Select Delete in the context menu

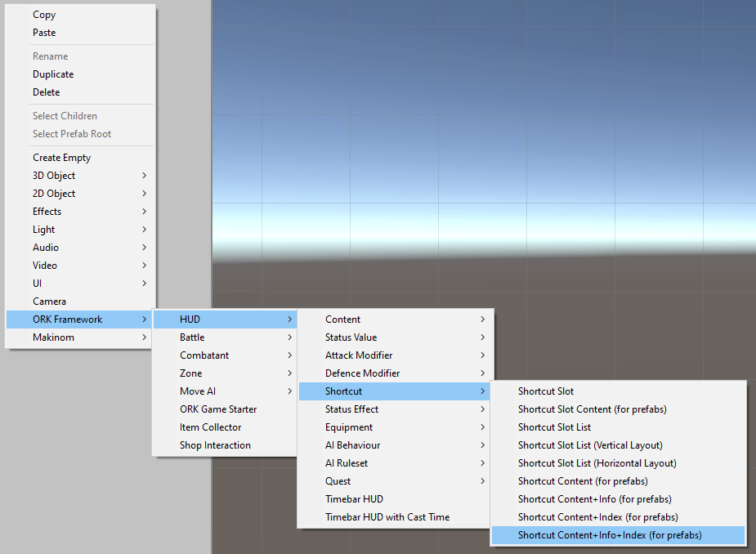coord(45,92)
